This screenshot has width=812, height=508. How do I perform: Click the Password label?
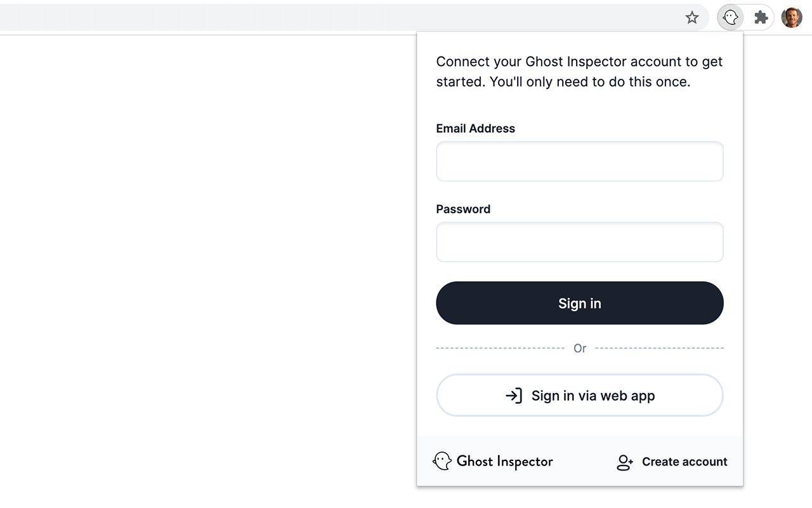click(x=462, y=209)
